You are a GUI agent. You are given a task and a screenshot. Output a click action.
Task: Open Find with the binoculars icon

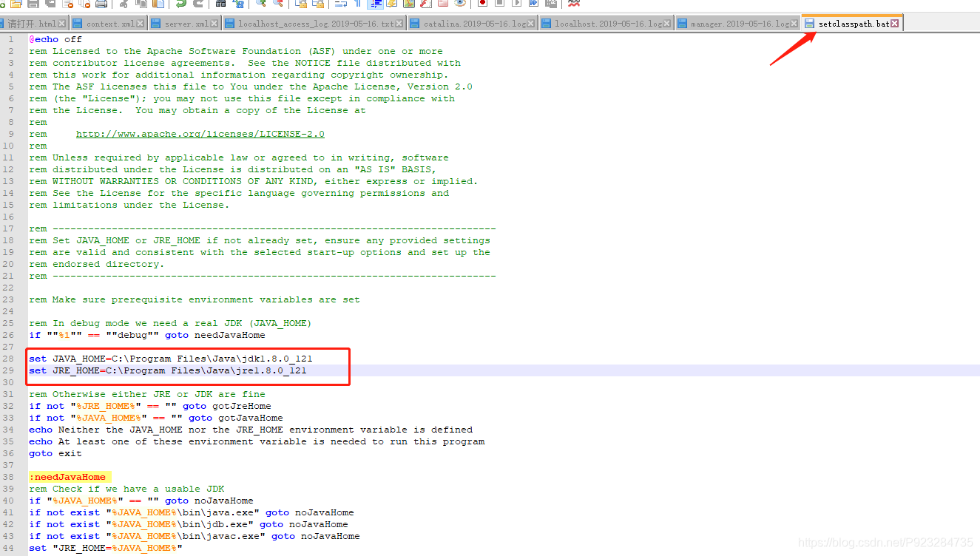coord(220,4)
